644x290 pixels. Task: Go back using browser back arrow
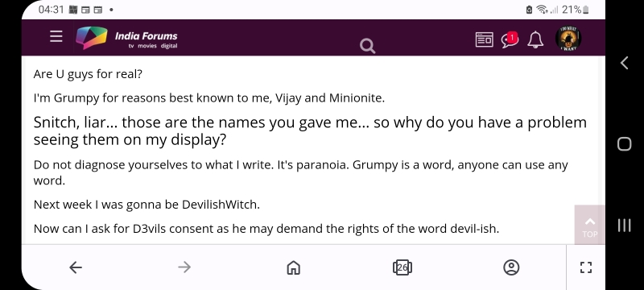(x=76, y=267)
